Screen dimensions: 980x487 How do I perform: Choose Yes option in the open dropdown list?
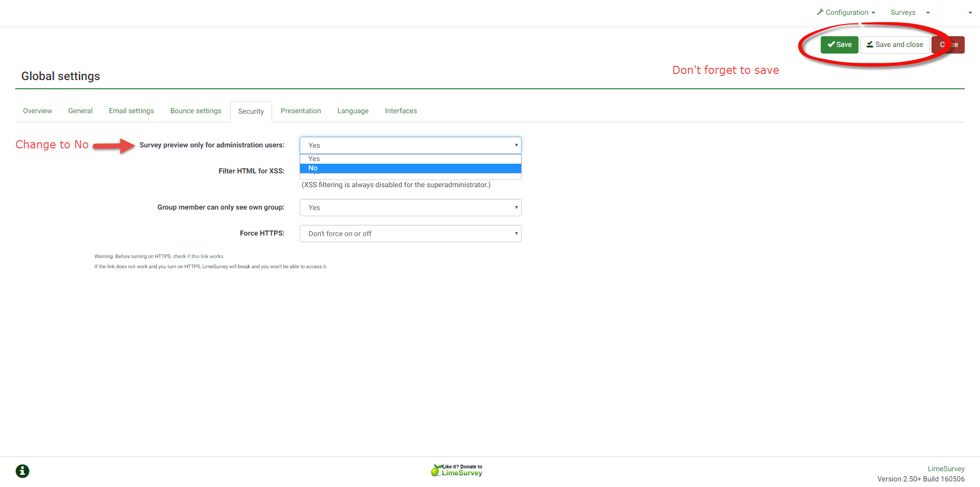coord(410,159)
